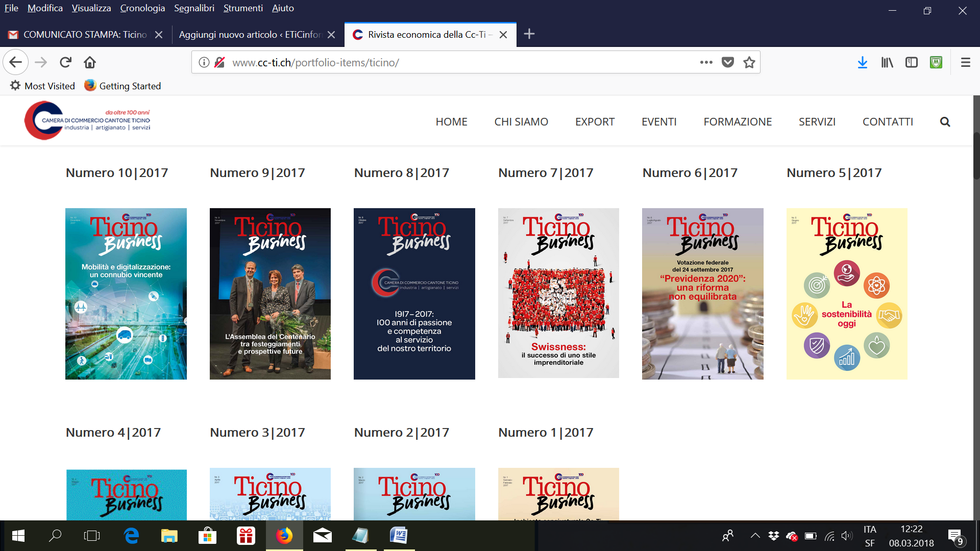Open the Segnalibri menu
Screen dimensions: 980x551
point(194,8)
